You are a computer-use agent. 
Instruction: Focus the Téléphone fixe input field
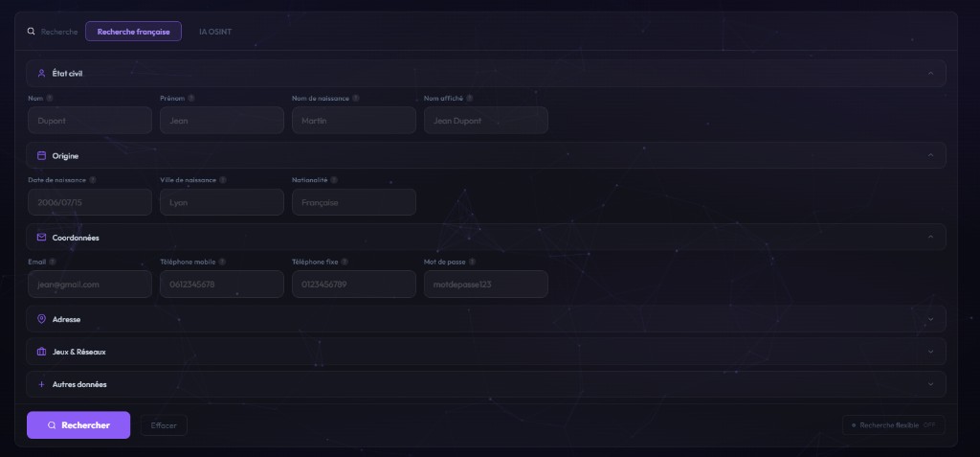click(x=354, y=285)
